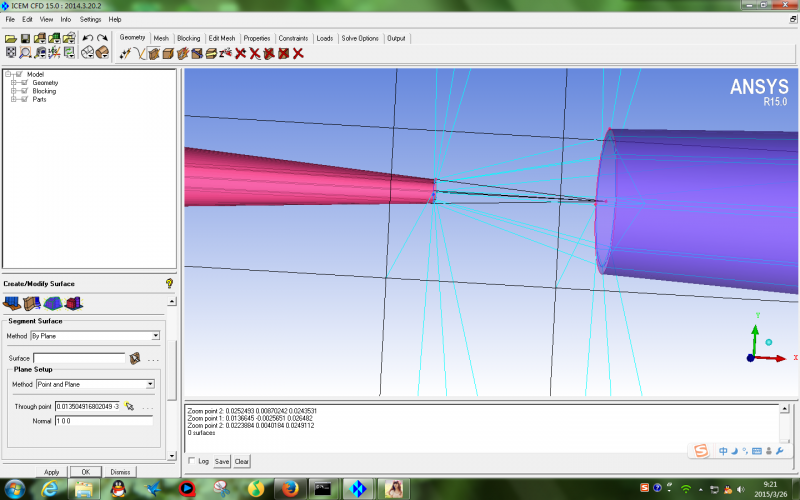This screenshot has height=500, width=800.
Task: Select the Create/Modify Curve tool
Action: pyautogui.click(x=140, y=53)
